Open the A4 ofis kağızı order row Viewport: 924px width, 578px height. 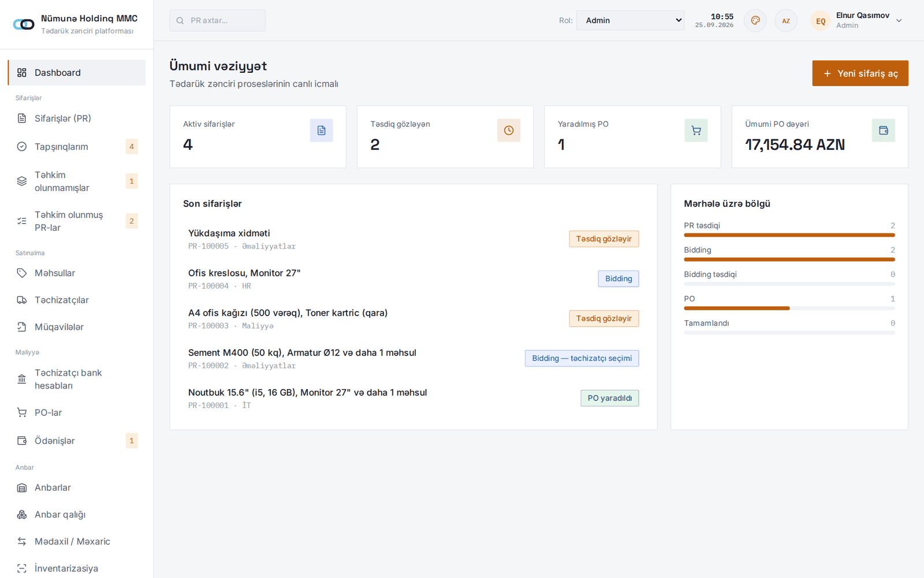pyautogui.click(x=413, y=319)
